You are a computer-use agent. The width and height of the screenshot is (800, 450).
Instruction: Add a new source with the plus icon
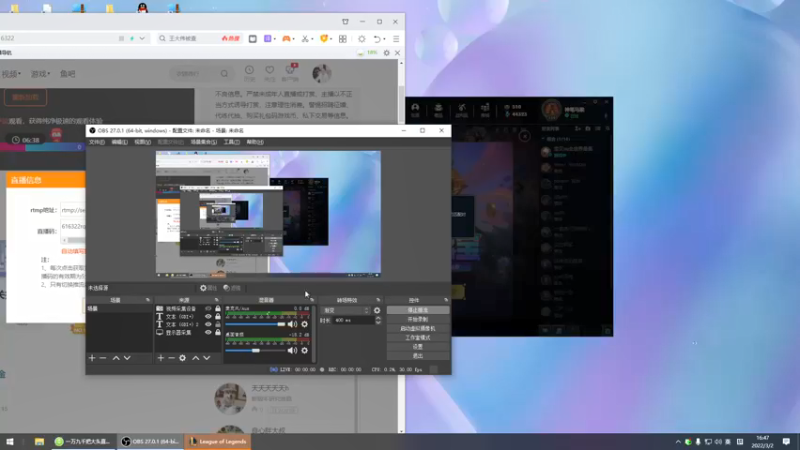pos(161,358)
